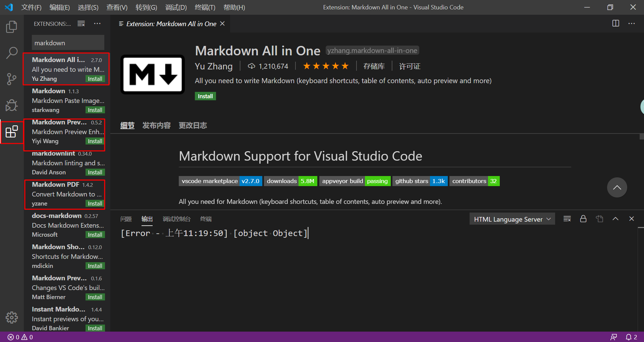The height and width of the screenshot is (342, 644).
Task: Open the feedback icon in status bar
Action: click(613, 337)
